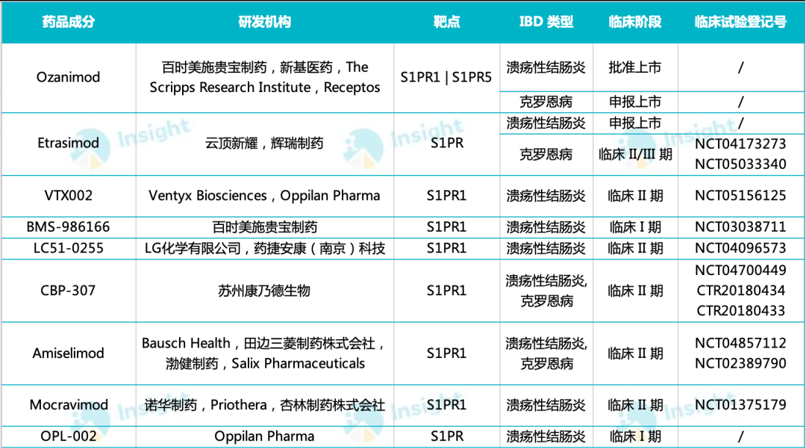Viewport: 805px width, 448px height.
Task: Select the 苏州康乃德生物 developer cell
Action: (x=264, y=290)
